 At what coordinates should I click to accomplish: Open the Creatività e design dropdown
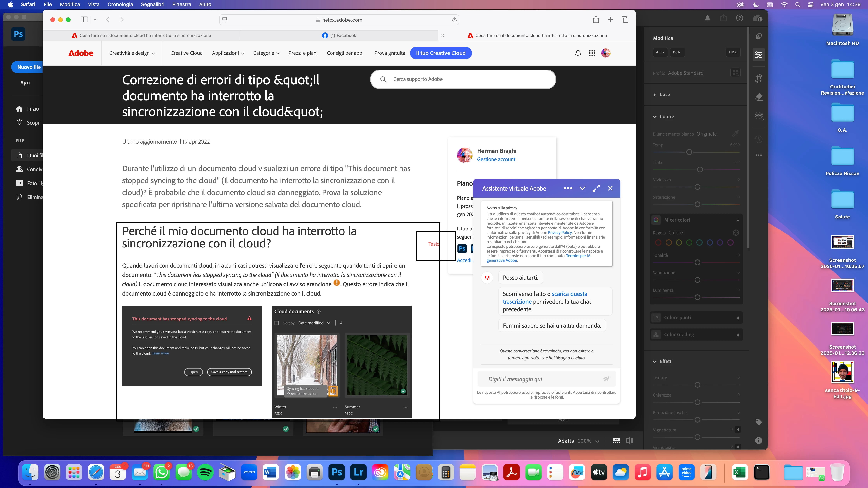pos(132,53)
